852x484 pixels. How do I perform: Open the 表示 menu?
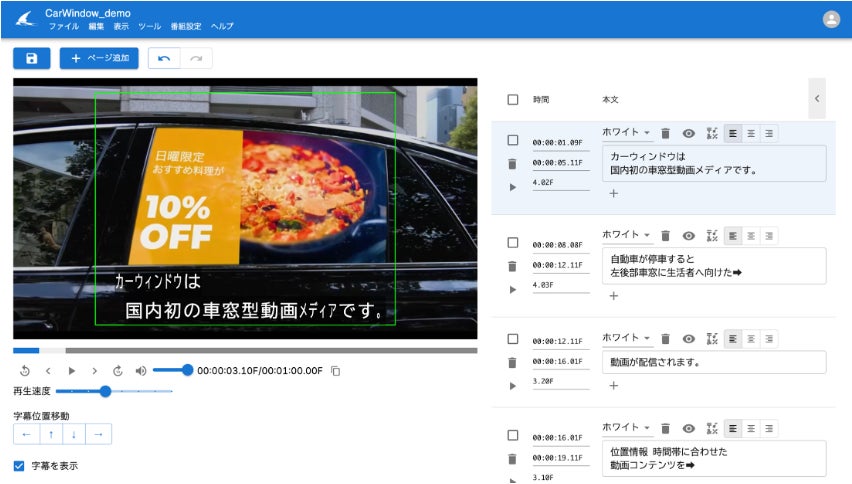click(x=121, y=26)
